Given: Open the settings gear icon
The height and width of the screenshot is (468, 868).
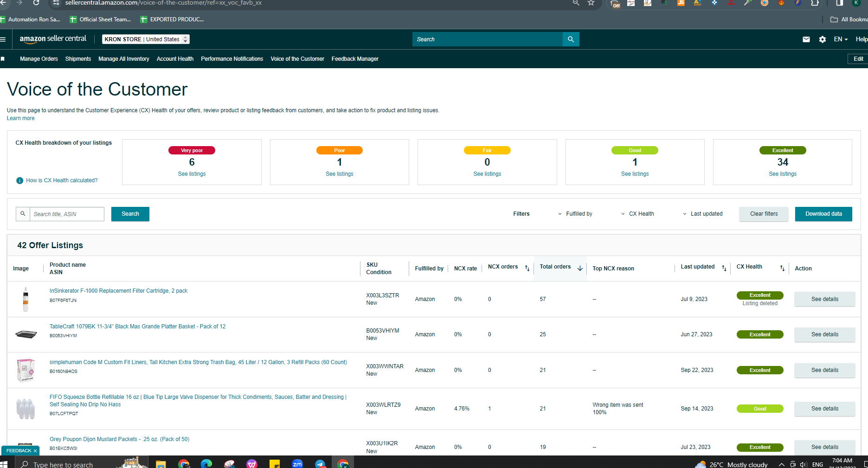Looking at the screenshot, I should pyautogui.click(x=823, y=39).
